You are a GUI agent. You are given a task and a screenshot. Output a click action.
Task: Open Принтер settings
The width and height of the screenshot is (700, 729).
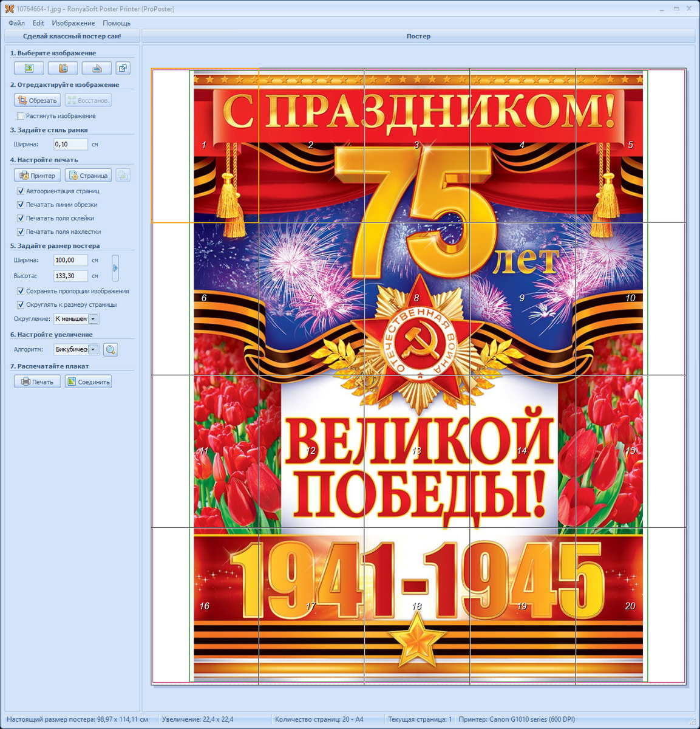pyautogui.click(x=37, y=176)
